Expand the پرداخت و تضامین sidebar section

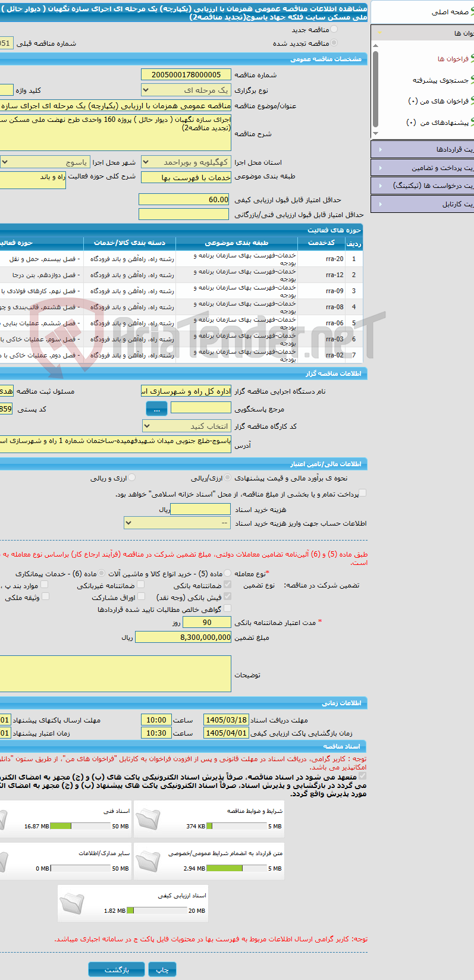422,168
